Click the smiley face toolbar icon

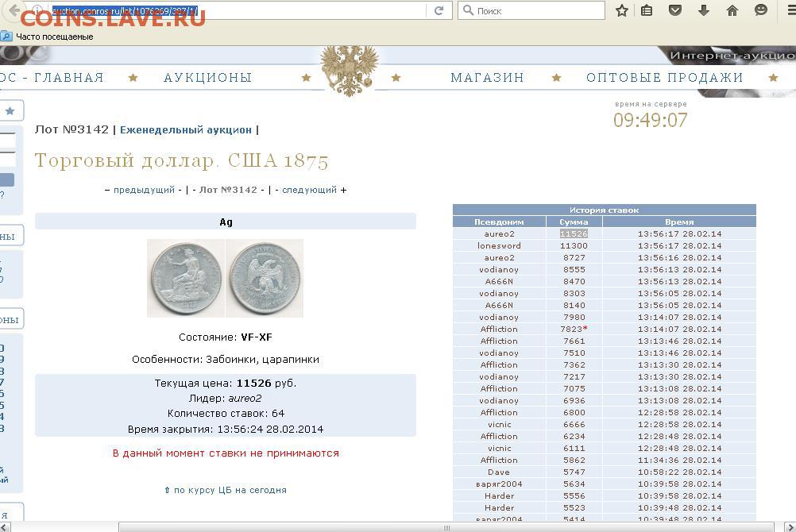coord(761,11)
